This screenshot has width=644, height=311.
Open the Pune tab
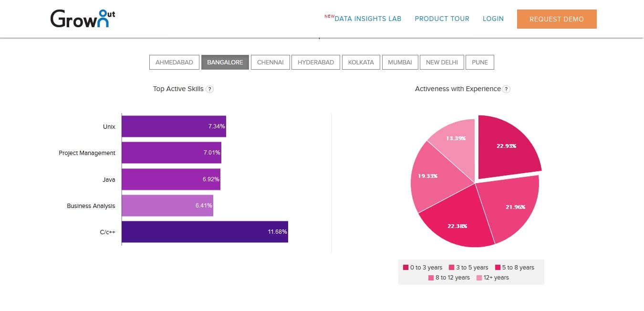point(479,62)
